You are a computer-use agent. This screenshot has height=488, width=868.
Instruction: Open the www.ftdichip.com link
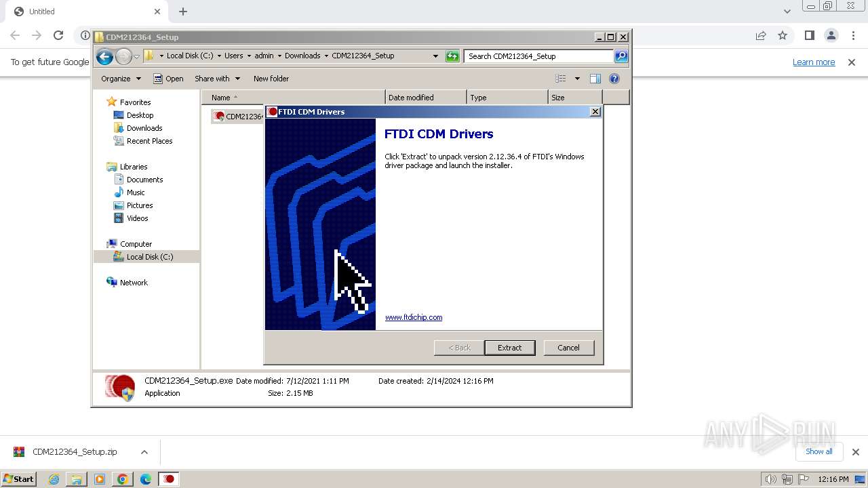click(414, 317)
